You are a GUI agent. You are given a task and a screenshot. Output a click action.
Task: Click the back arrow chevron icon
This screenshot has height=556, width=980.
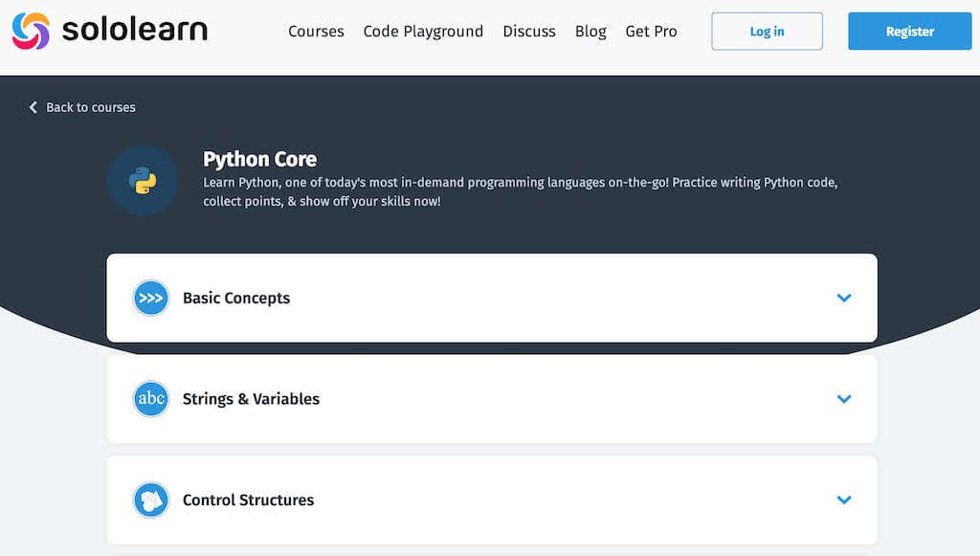[33, 107]
